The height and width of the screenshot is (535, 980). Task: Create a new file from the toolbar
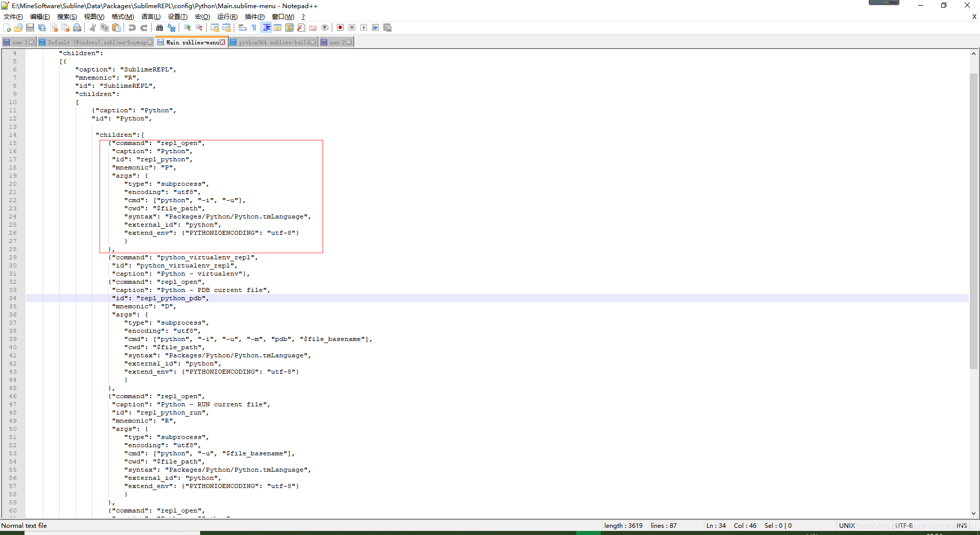pyautogui.click(x=7, y=28)
